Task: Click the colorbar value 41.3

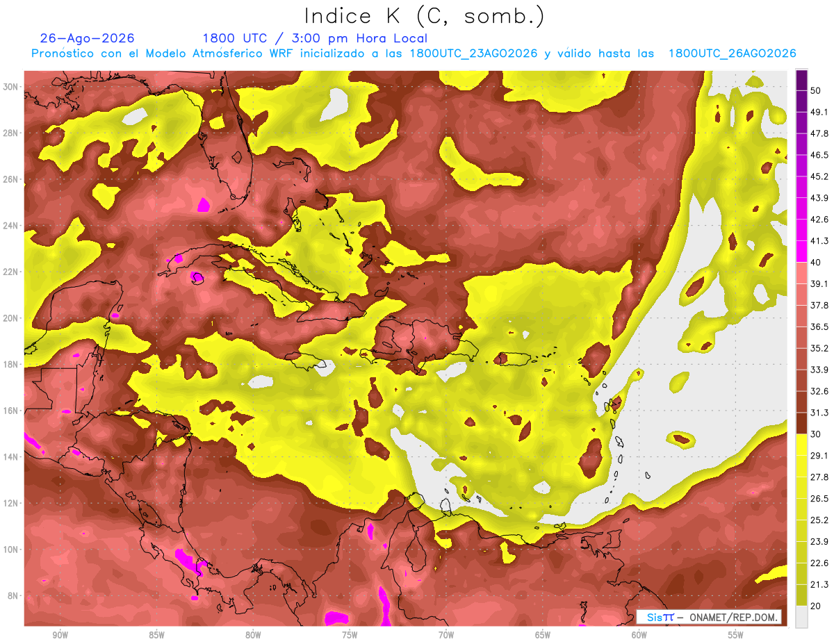Action: point(820,241)
